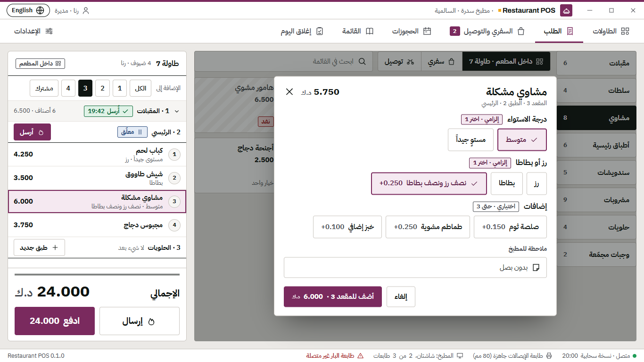Choose رز as the side

point(537,183)
